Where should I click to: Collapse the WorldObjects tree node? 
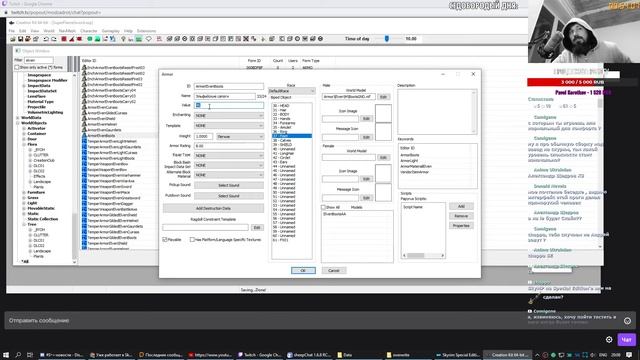[18, 123]
